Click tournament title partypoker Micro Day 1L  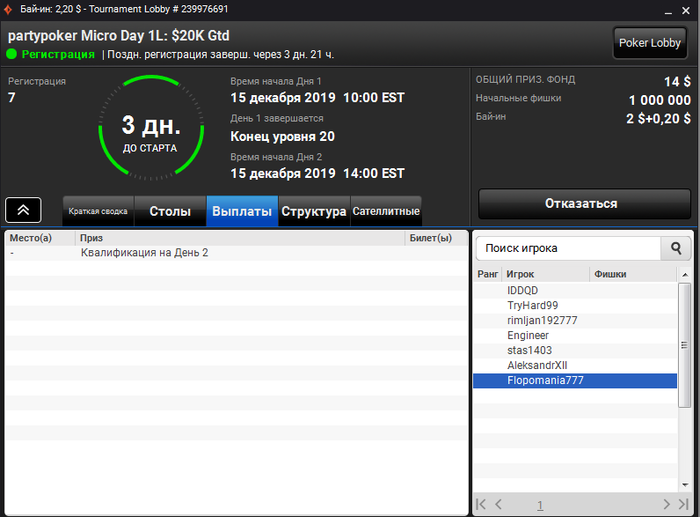119,36
